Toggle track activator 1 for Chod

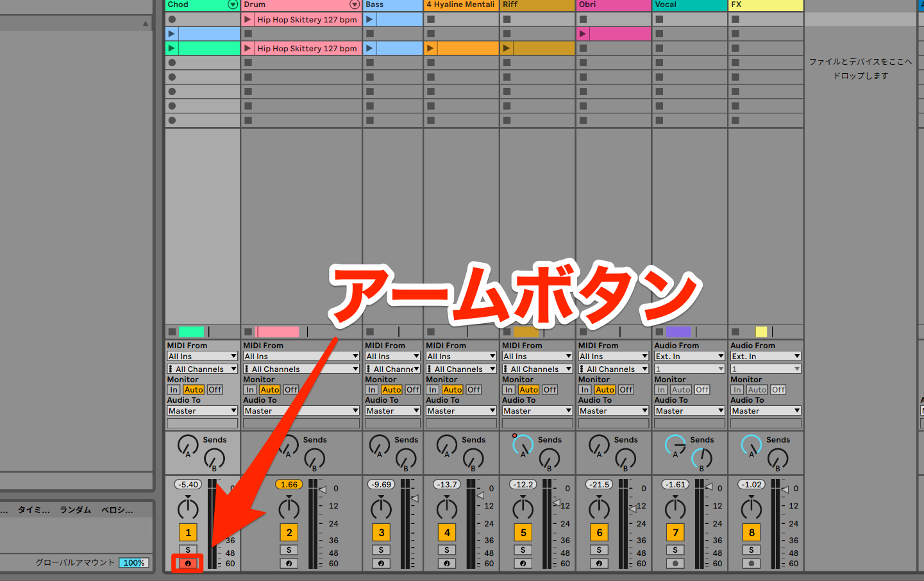188,532
